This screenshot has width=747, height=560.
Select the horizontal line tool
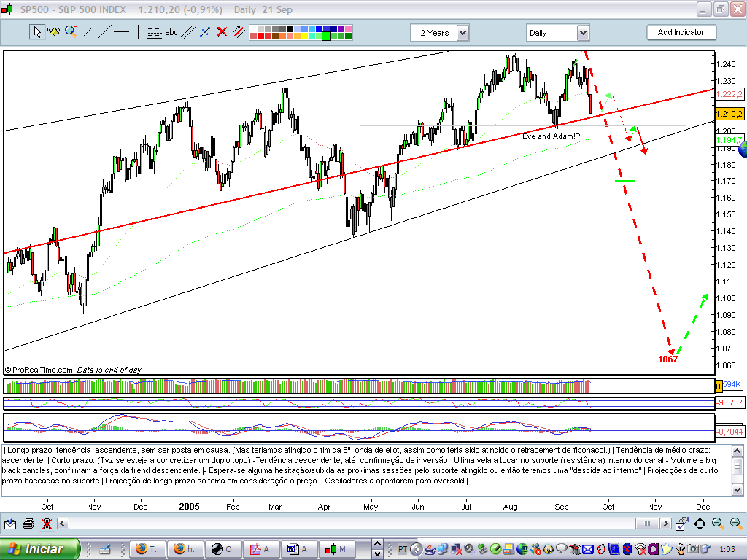pyautogui.click(x=121, y=32)
